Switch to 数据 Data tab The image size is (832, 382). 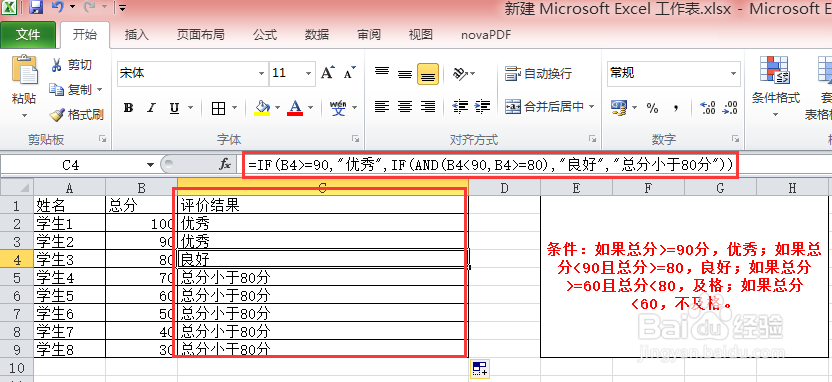(317, 35)
